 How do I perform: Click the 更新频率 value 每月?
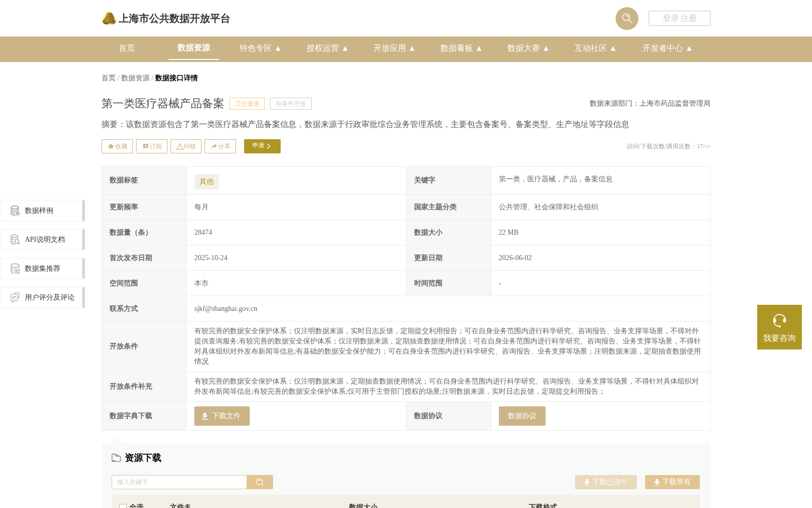click(x=201, y=207)
